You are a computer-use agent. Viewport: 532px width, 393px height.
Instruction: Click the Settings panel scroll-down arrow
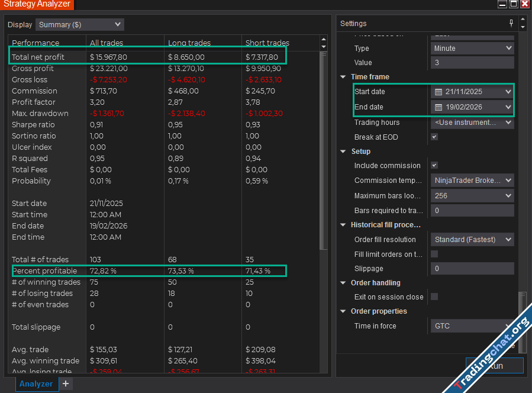[522, 27]
